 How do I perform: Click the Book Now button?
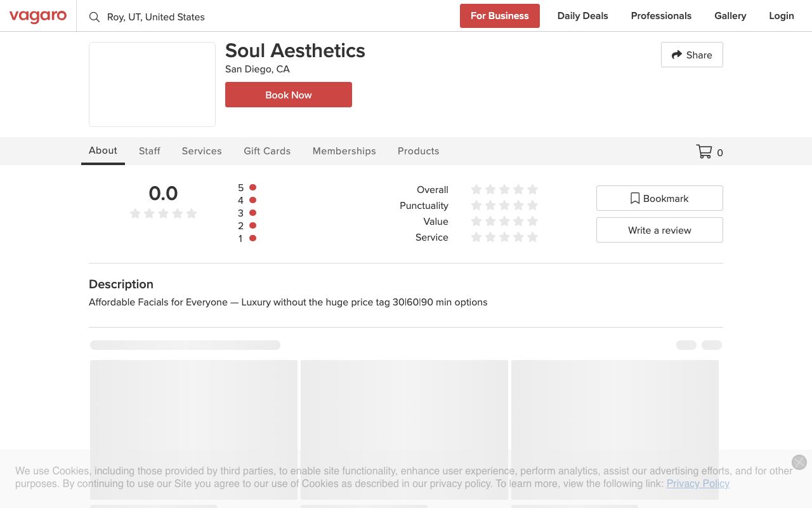[x=288, y=95]
